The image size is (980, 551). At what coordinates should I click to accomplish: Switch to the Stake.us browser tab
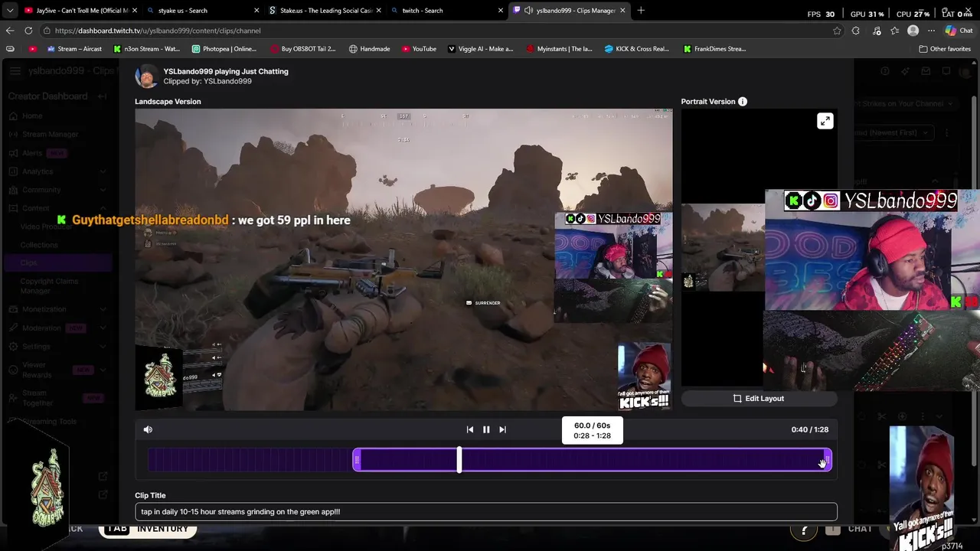325,10
